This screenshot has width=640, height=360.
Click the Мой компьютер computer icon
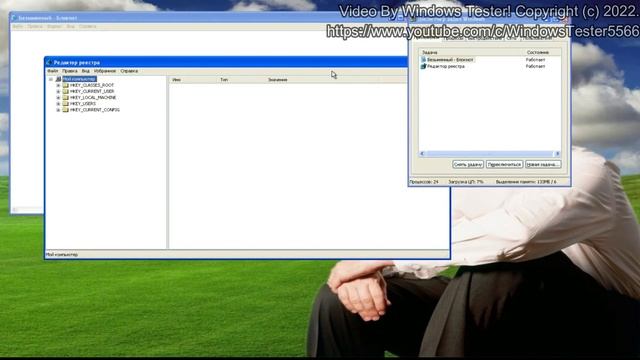point(58,79)
